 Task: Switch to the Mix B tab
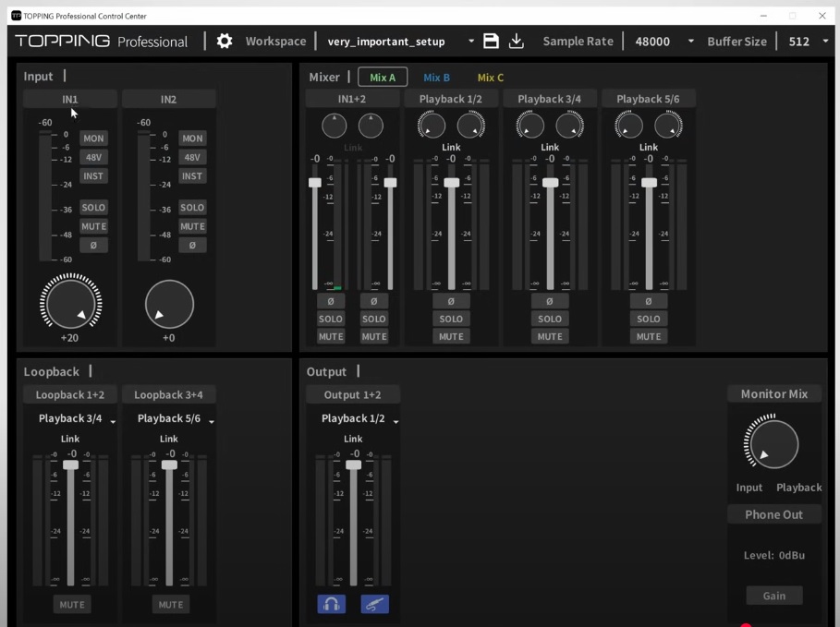pos(436,78)
